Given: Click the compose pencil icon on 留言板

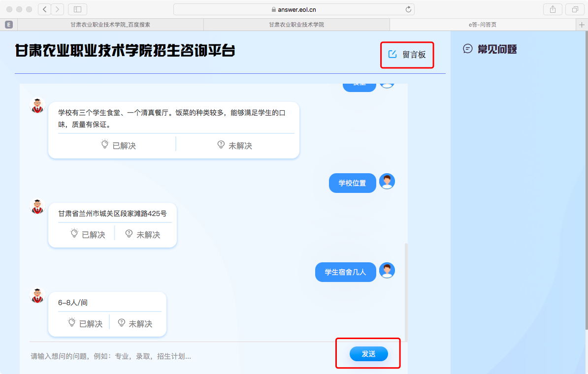Looking at the screenshot, I should (392, 55).
